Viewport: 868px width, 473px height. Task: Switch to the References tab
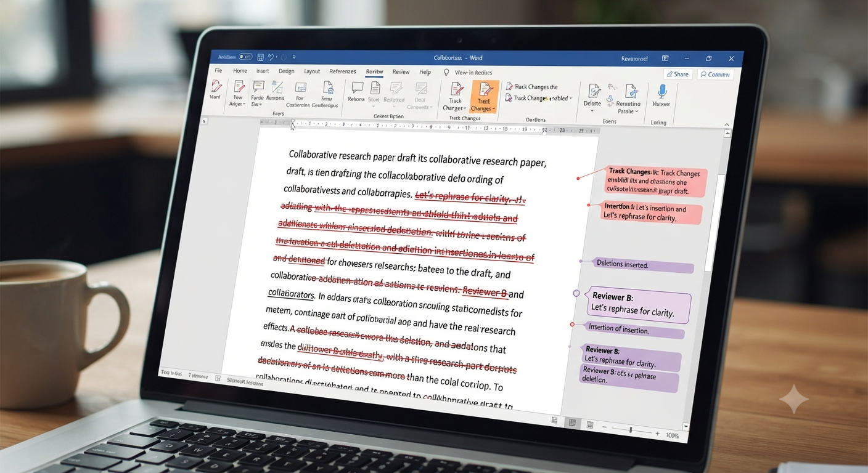343,71
